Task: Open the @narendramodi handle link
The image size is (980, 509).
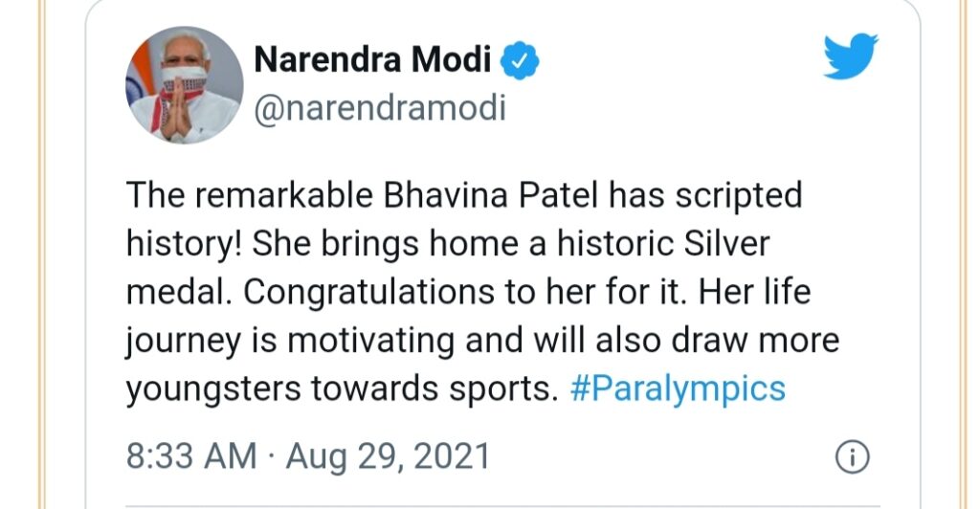Action: (x=380, y=108)
